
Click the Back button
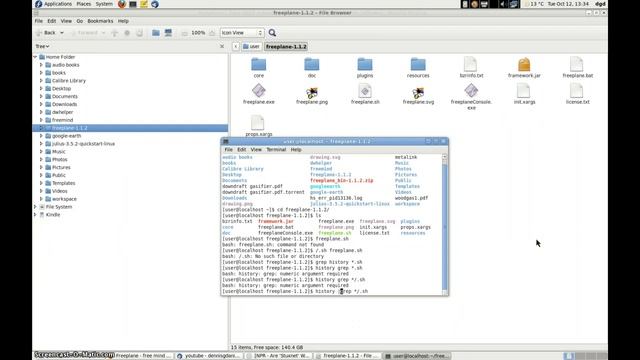coord(46,33)
